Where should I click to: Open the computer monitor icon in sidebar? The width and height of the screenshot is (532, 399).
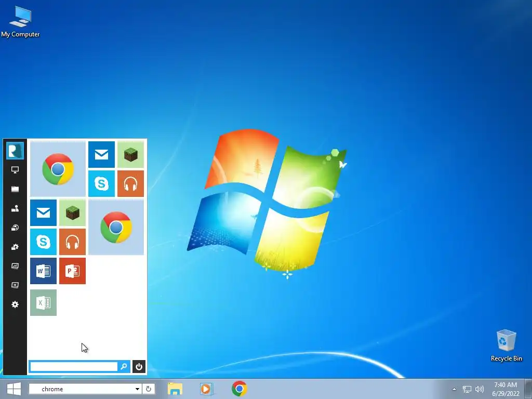click(15, 170)
